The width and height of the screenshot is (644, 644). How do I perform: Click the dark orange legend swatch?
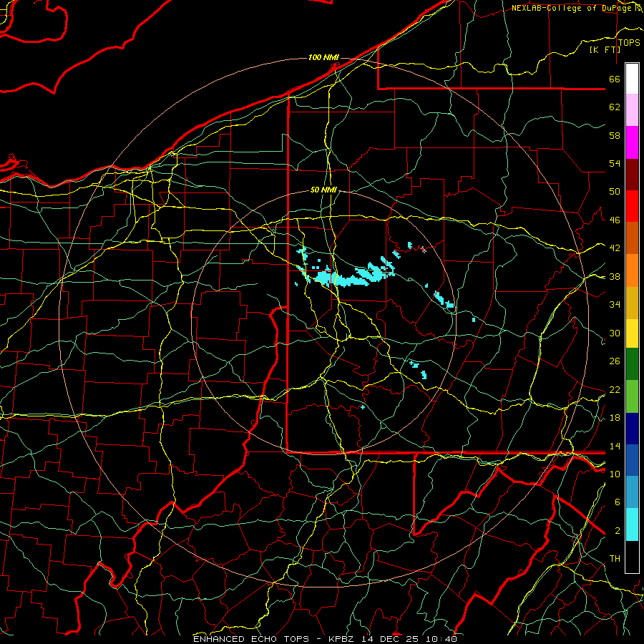click(x=632, y=238)
